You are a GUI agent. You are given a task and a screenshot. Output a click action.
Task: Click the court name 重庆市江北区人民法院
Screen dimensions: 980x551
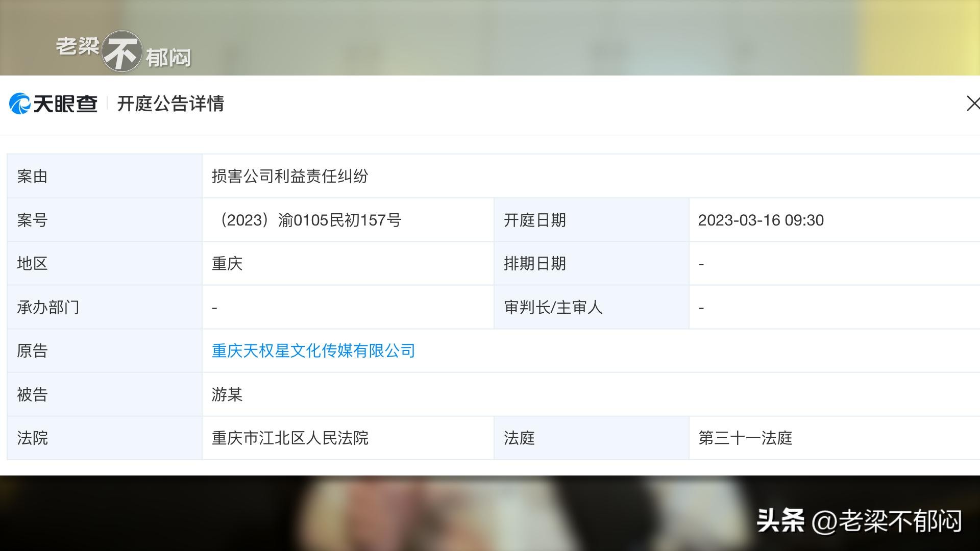pos(289,438)
